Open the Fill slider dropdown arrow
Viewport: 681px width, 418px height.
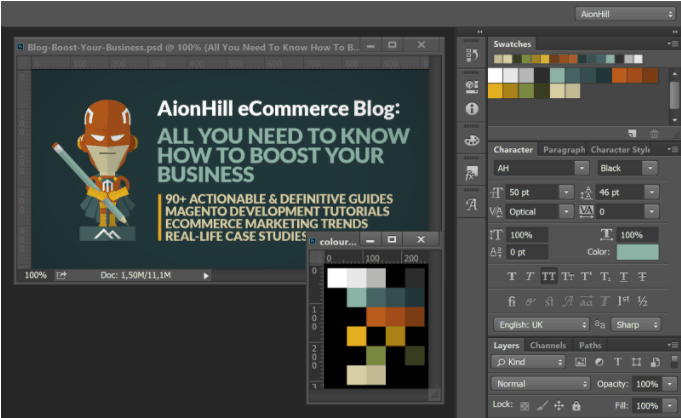(x=669, y=405)
